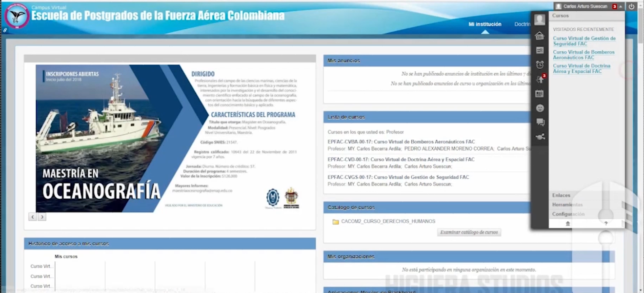Viewport: 644px width, 293px height.
Task: Click Examinar catálogo de cursos button
Action: (469, 232)
